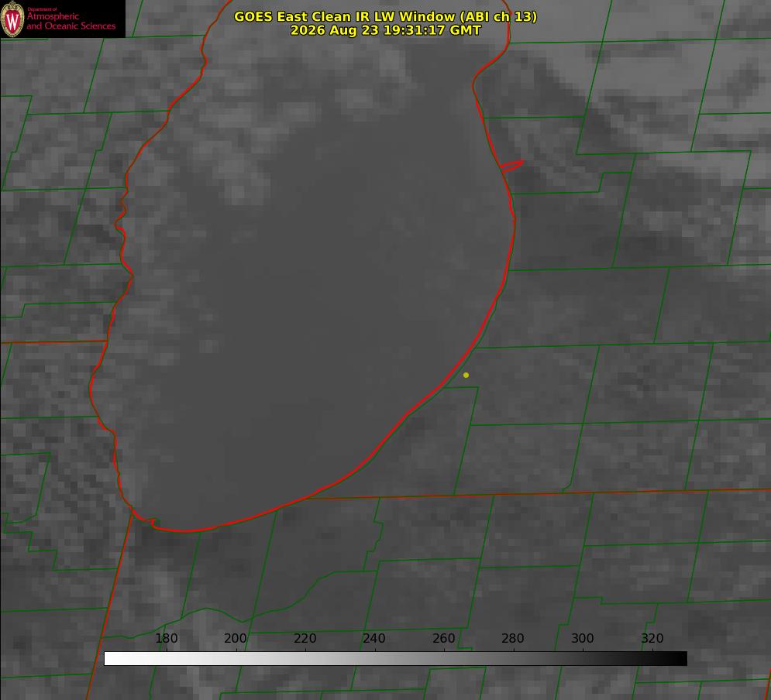Click the 200 label on the colorbar

[236, 638]
